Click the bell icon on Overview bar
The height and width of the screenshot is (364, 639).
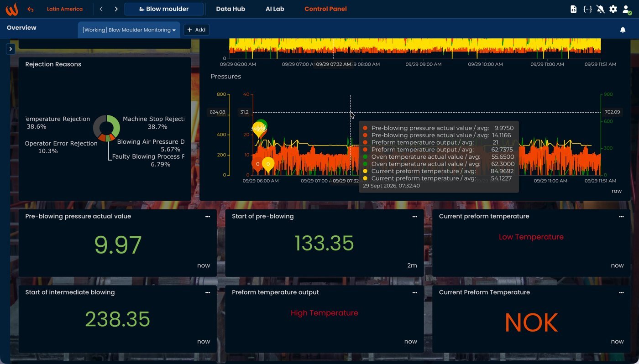(623, 30)
